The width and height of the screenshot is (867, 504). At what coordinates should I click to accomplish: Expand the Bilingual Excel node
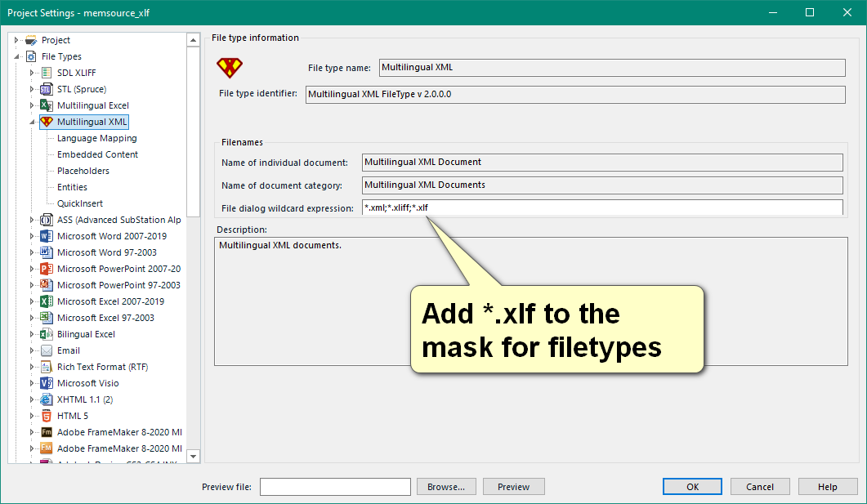32,334
